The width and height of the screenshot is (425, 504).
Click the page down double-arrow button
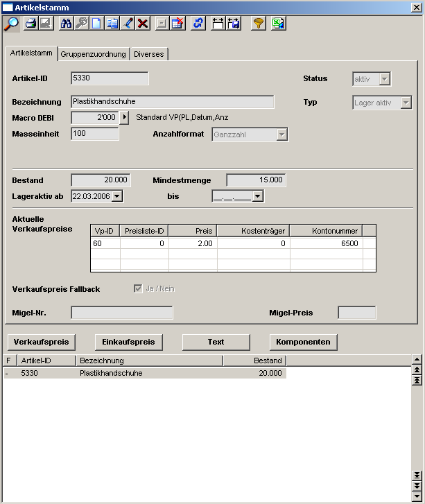click(x=417, y=486)
